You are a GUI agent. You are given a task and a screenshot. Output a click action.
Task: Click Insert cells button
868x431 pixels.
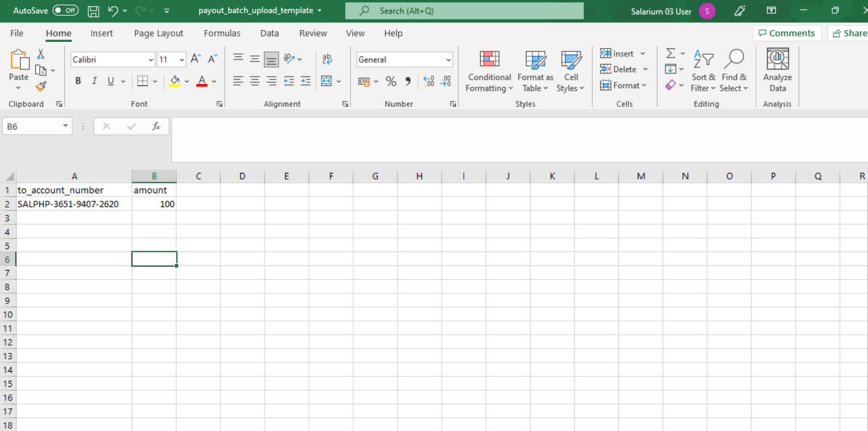pos(617,53)
